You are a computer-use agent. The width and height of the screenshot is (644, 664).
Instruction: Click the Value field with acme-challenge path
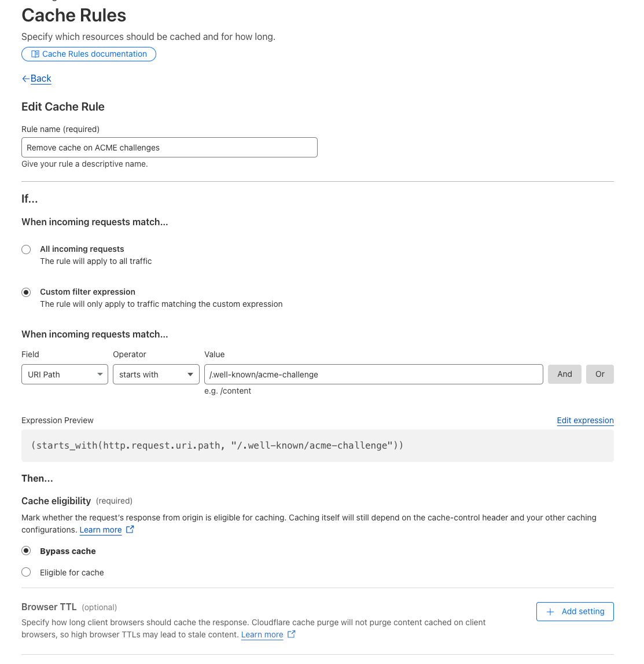(x=373, y=375)
